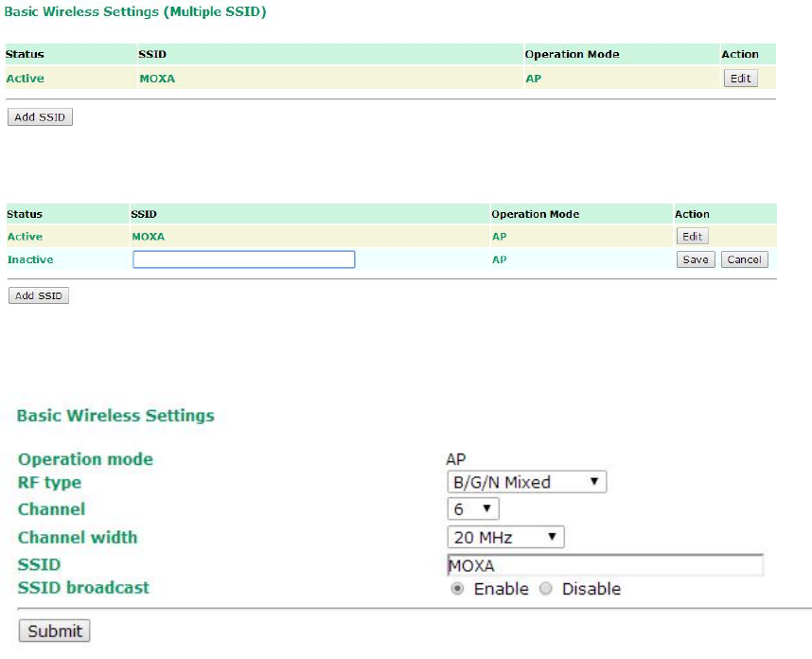Screen dimensions: 812x659
Task: Open the Channel width 20 MHz dropdown
Action: [x=506, y=537]
